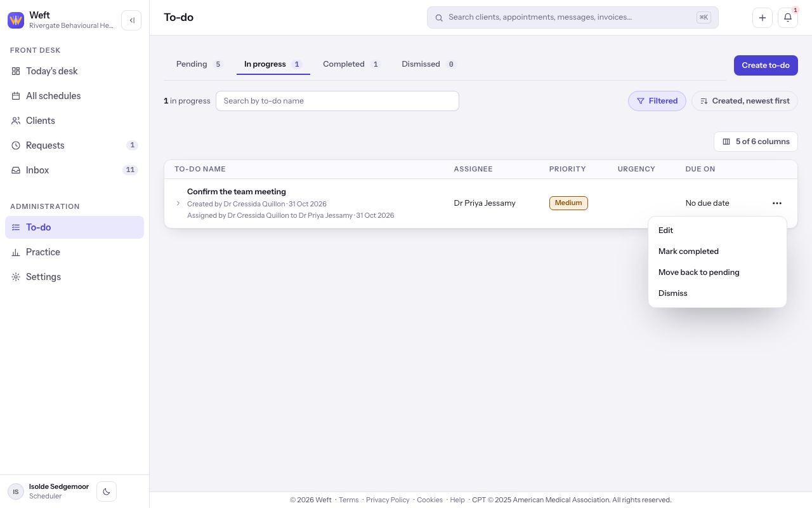The image size is (812, 508).
Task: Click the Dr Priya Jessamy assignee cell
Action: coord(485,203)
